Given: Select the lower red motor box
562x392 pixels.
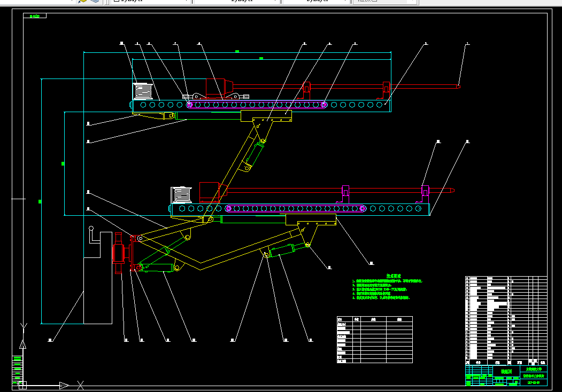Looking at the screenshot, I should [209, 192].
